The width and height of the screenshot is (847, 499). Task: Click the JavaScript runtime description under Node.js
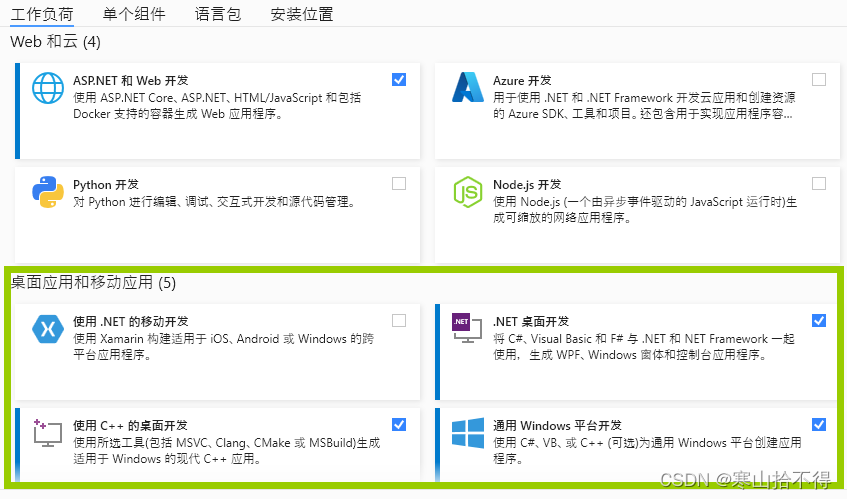645,210
